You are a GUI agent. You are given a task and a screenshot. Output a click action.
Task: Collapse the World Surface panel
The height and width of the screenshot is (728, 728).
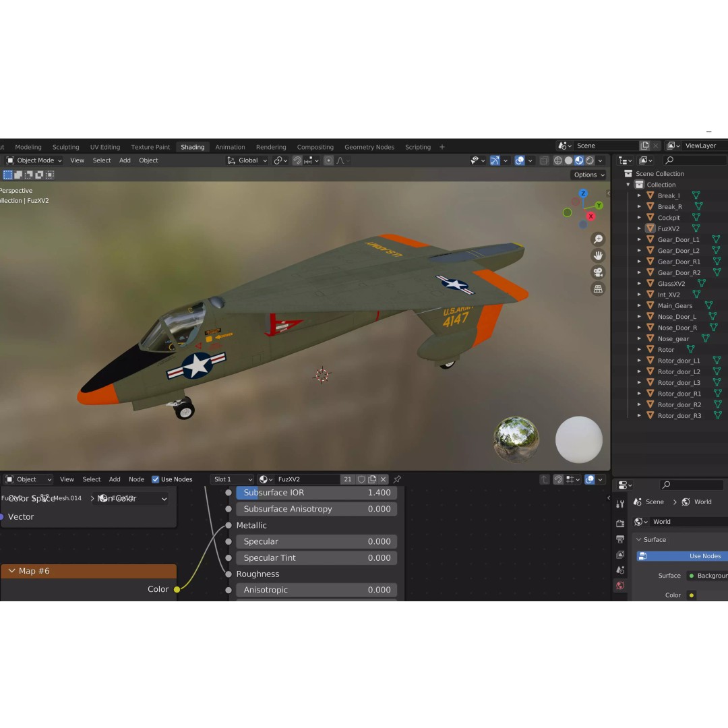639,539
